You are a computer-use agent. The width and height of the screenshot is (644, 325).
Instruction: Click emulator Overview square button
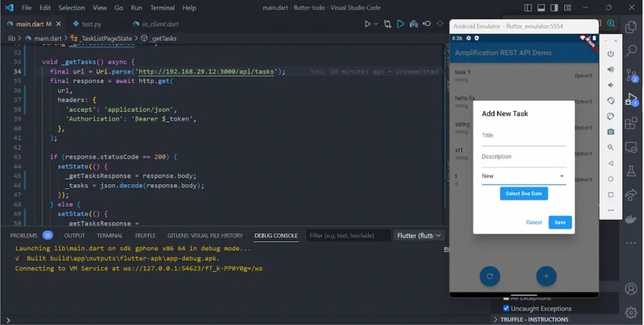[611, 195]
